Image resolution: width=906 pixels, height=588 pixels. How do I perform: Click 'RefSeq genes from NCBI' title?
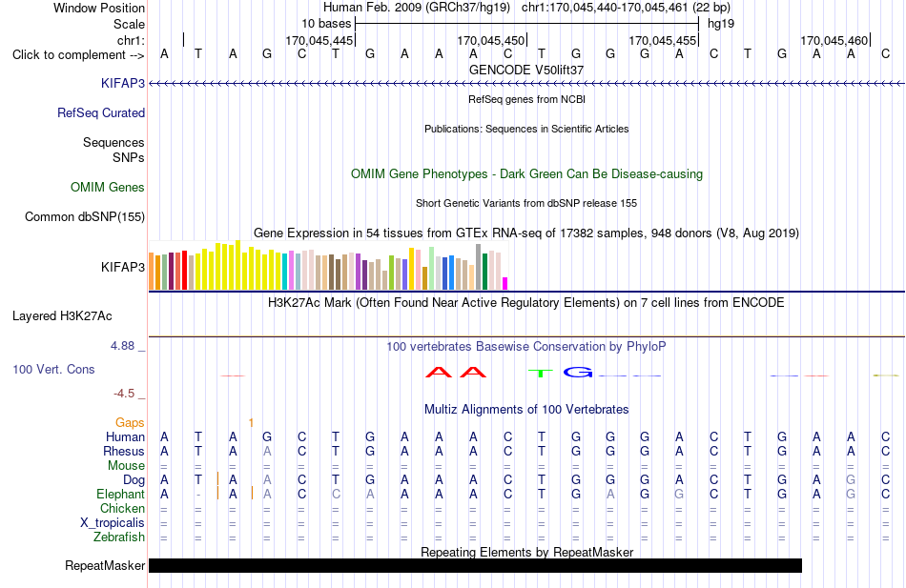526,99
